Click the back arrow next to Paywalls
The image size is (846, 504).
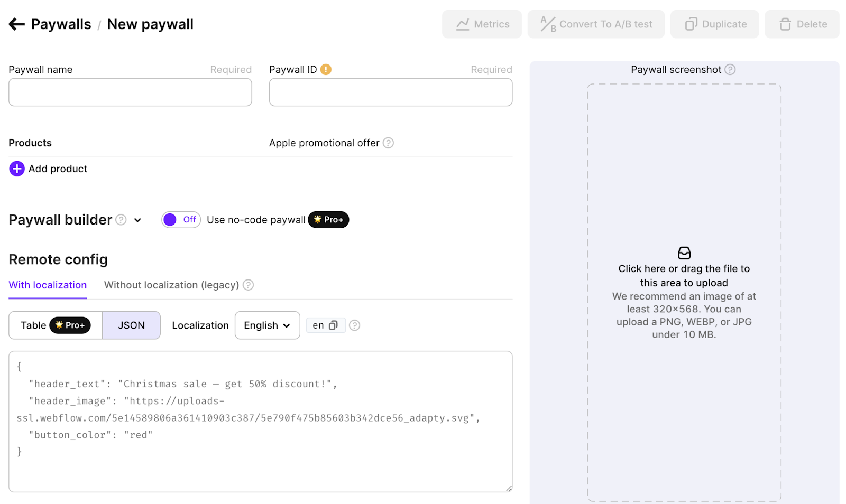(x=17, y=24)
